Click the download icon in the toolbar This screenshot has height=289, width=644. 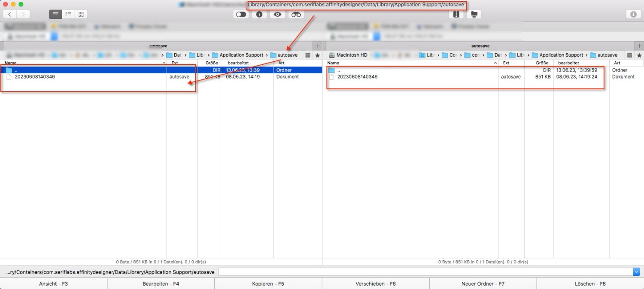coord(633,14)
